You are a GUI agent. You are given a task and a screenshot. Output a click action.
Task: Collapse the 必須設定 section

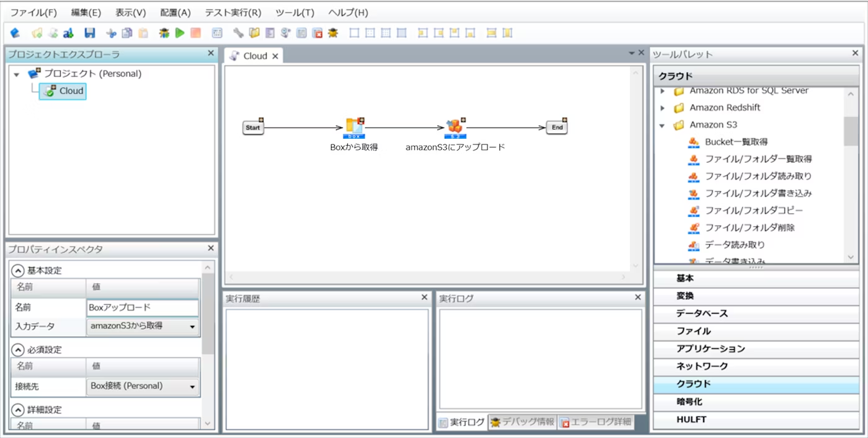(18, 349)
